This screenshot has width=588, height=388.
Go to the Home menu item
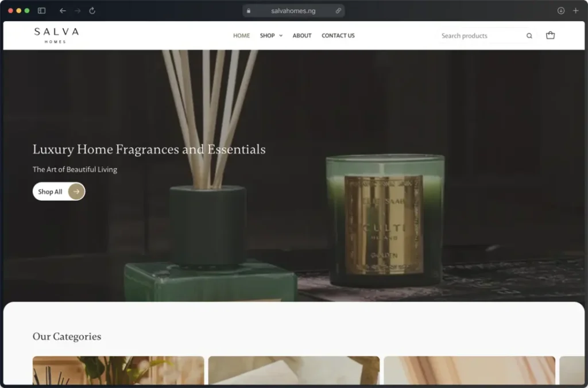click(241, 36)
